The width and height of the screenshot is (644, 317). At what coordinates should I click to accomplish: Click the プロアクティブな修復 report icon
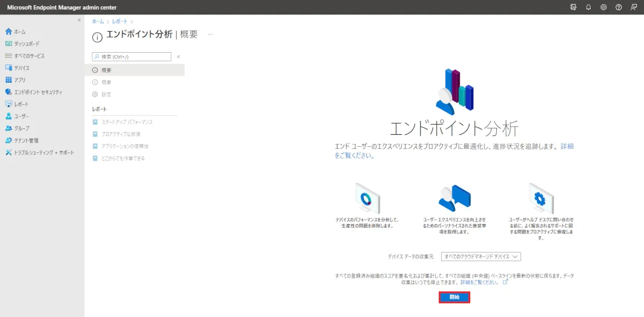coord(95,134)
